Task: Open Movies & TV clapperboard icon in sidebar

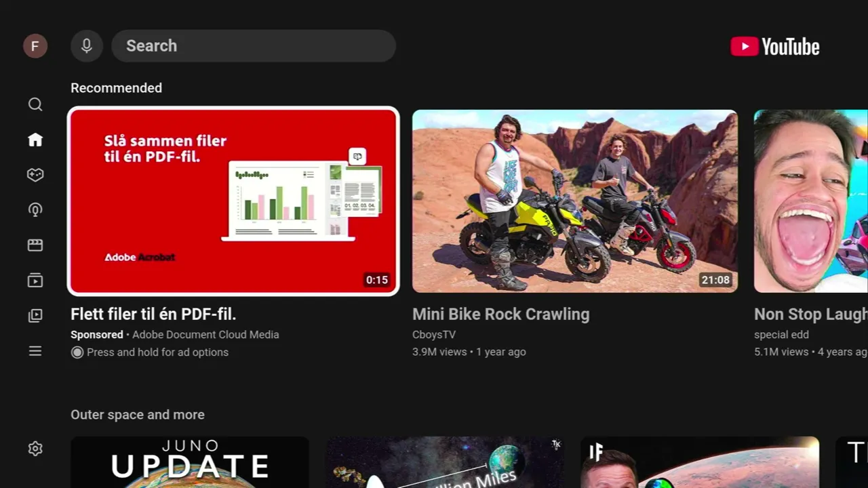Action: tap(35, 245)
